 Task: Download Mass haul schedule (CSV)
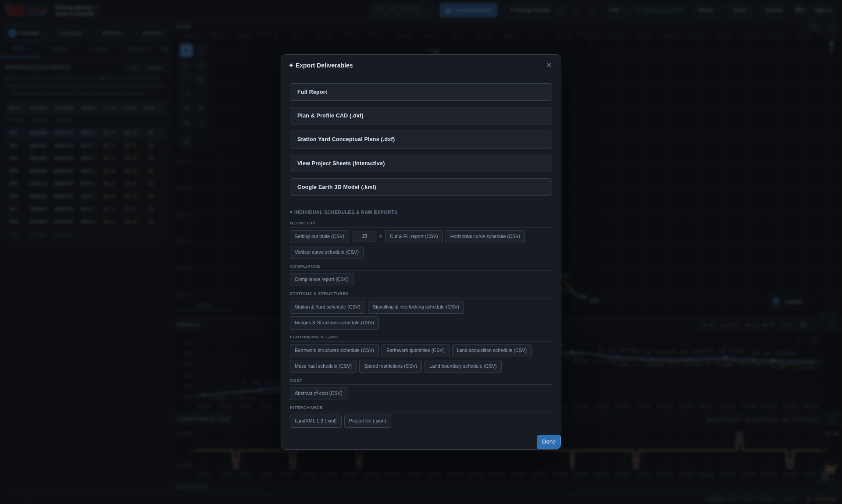[323, 366]
